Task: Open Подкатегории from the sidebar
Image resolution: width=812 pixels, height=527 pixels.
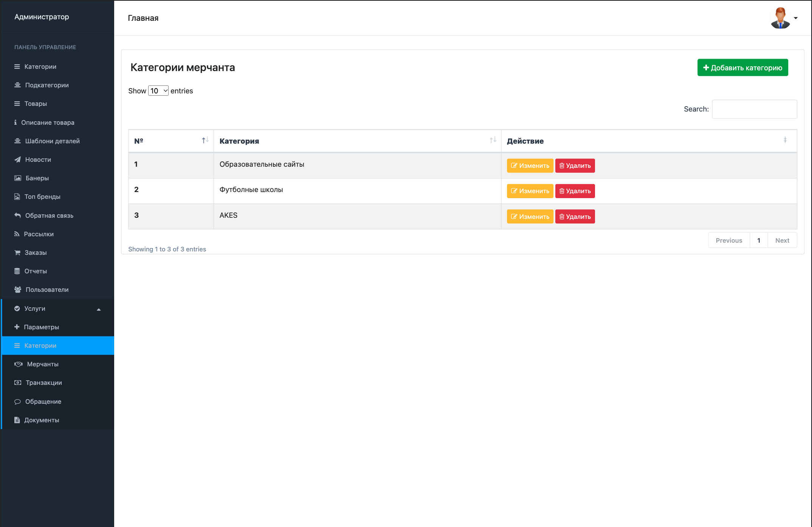Action: (x=47, y=85)
